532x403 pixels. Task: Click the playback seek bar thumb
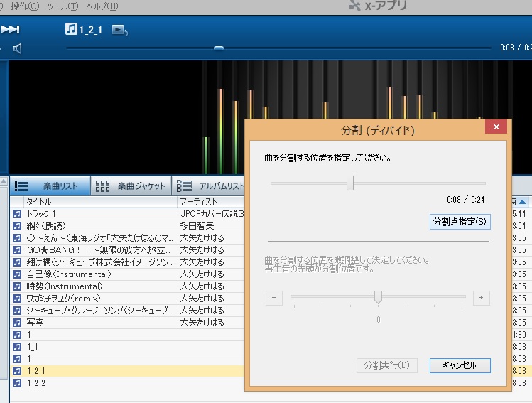[219, 48]
